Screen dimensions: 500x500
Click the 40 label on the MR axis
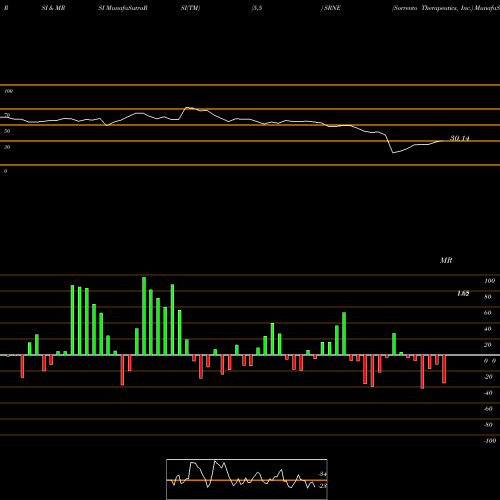click(488, 329)
